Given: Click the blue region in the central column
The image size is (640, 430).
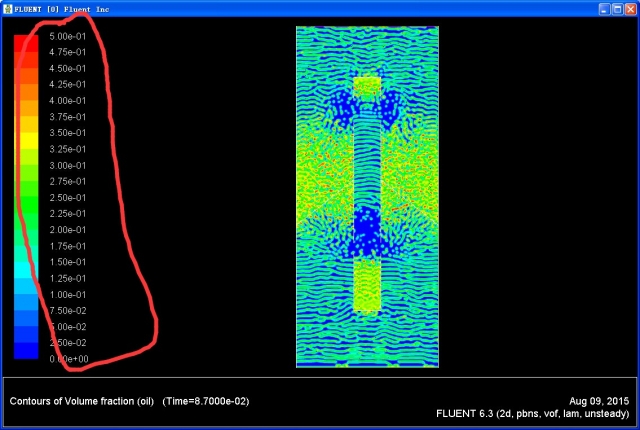Looking at the screenshot, I should click(x=367, y=232).
